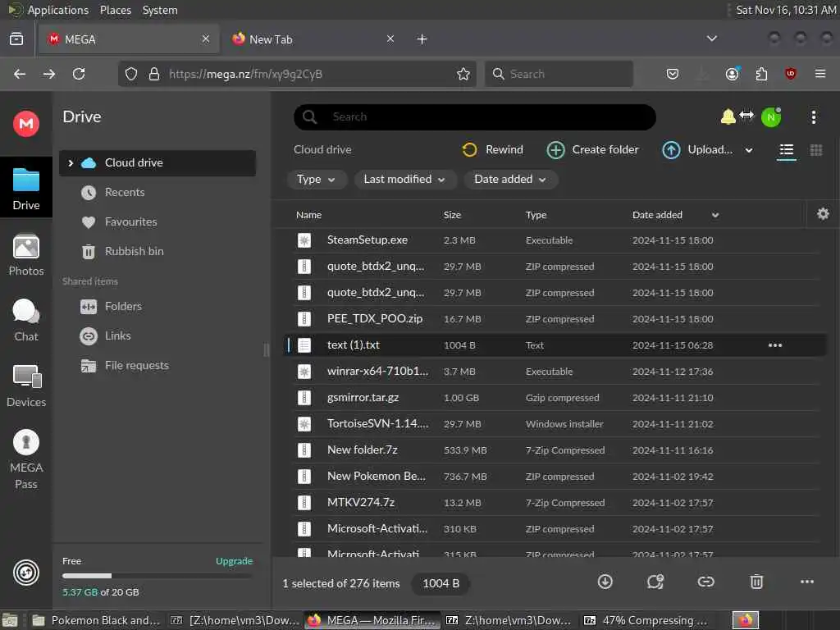Bookmark this page with star icon
840x630 pixels.
pyautogui.click(x=463, y=74)
